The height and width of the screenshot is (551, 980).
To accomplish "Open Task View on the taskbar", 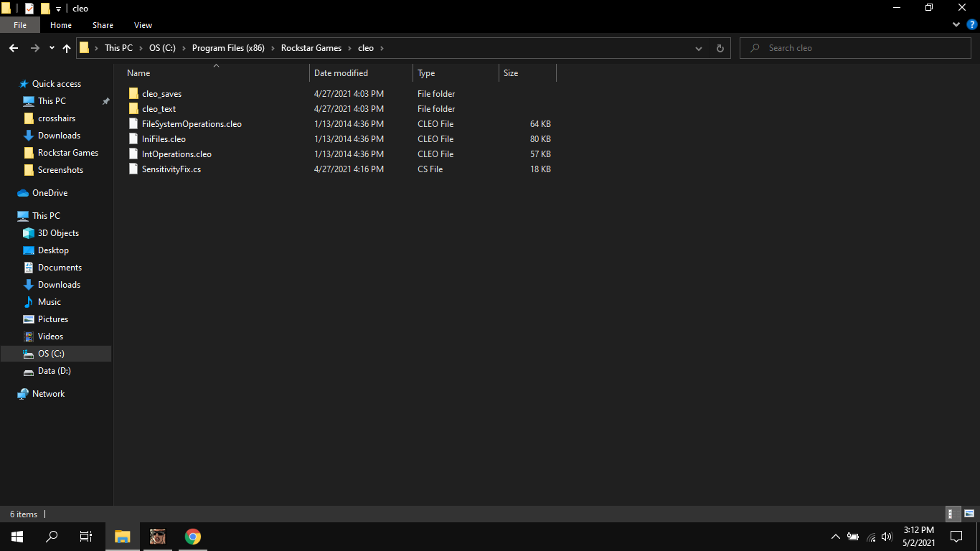I will pos(86,537).
